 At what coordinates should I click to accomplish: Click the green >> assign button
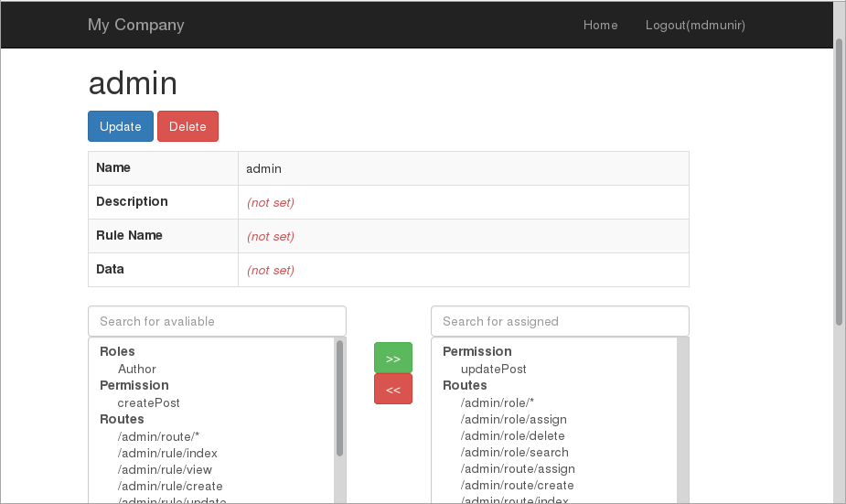tap(392, 358)
